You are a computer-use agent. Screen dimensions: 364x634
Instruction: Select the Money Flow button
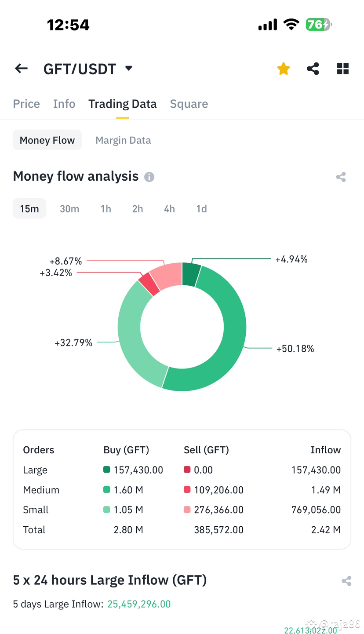(47, 140)
